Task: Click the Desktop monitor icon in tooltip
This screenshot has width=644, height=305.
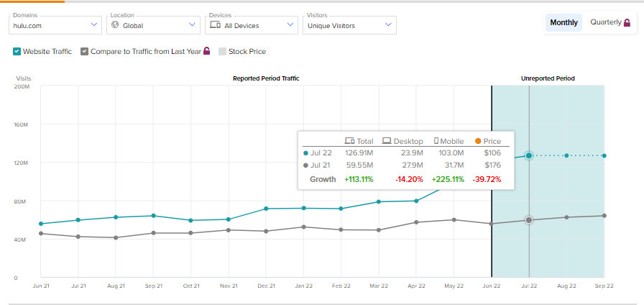Action: [x=387, y=141]
